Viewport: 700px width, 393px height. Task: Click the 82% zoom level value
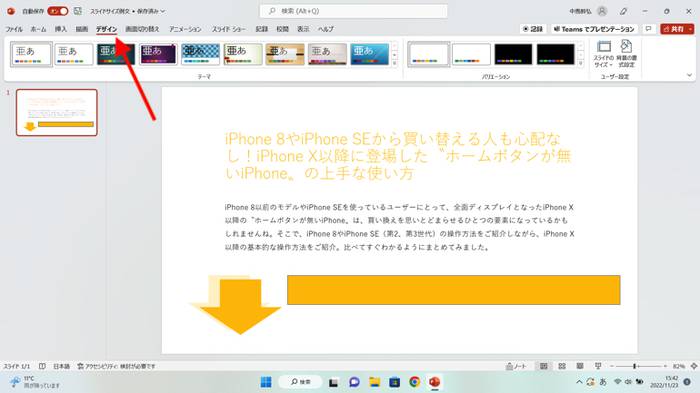(x=679, y=366)
